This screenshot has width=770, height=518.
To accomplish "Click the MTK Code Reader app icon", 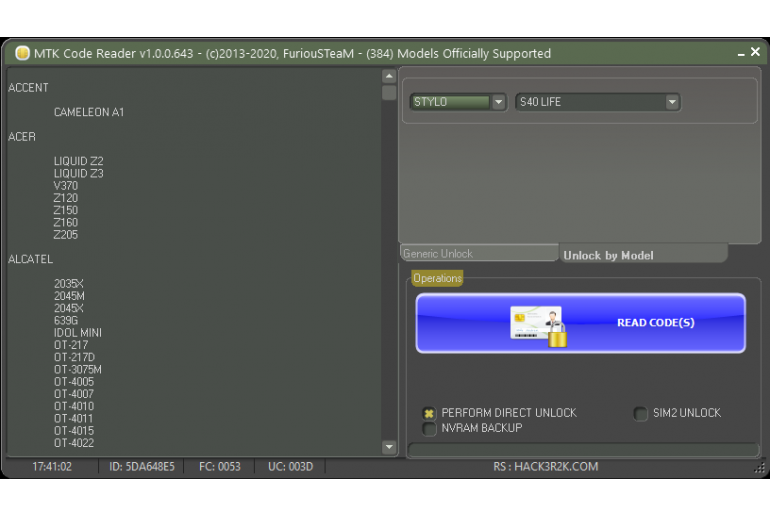I will coord(22,53).
